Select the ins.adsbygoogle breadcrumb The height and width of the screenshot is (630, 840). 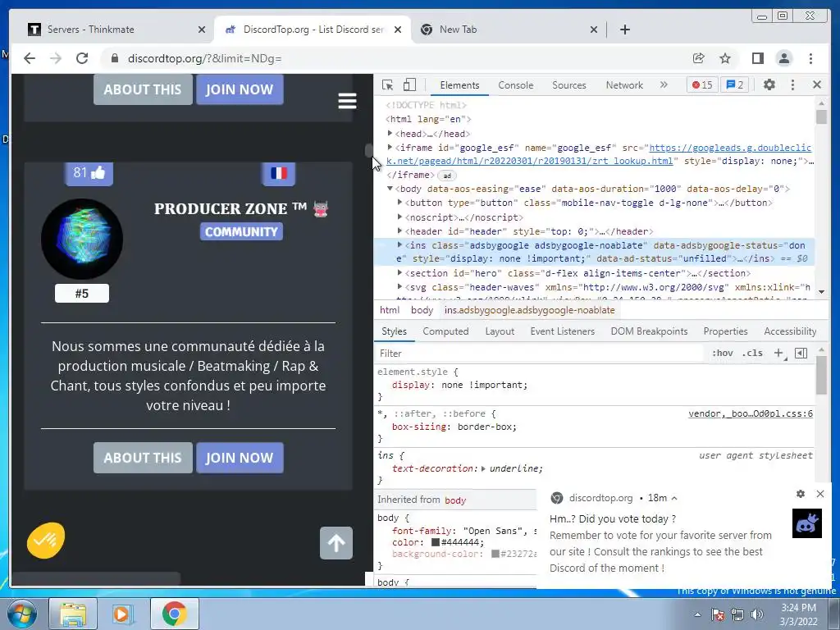tap(529, 310)
